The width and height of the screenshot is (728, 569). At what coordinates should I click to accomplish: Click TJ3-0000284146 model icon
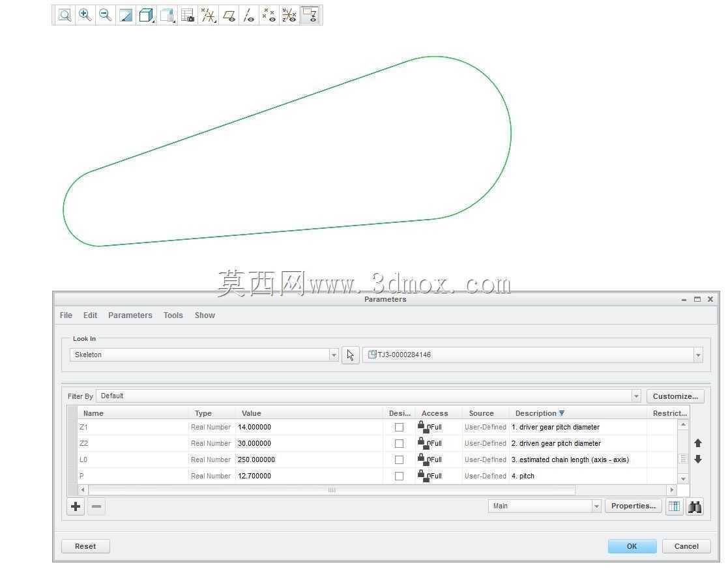[x=372, y=355]
